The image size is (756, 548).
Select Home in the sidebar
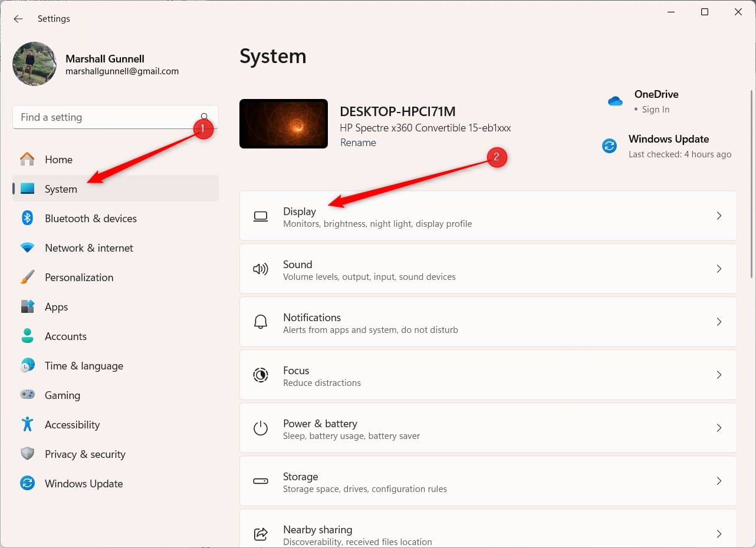(x=58, y=160)
